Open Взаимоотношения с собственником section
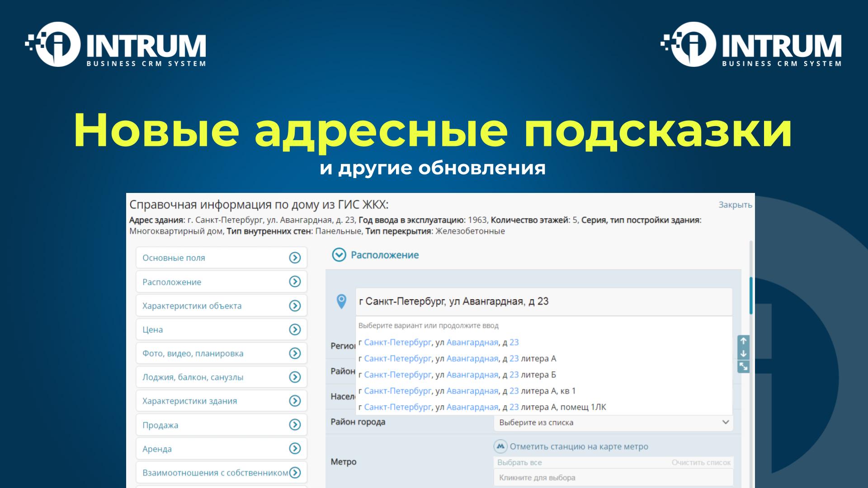868x488 pixels. click(x=222, y=473)
